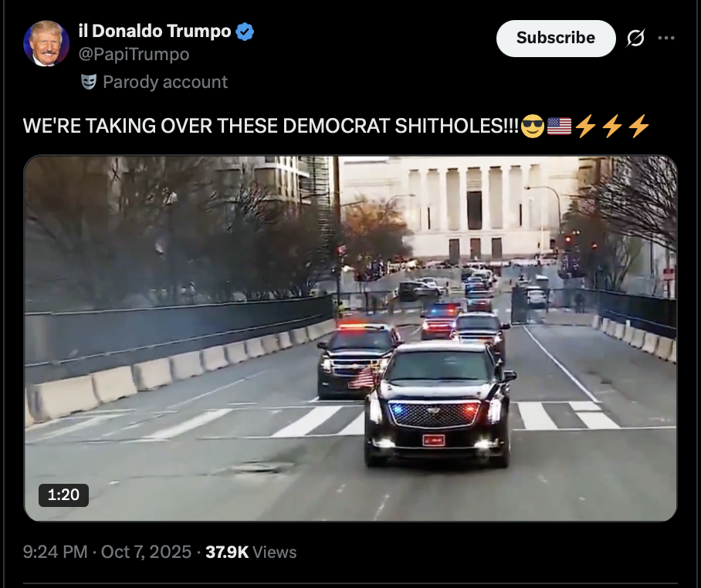Click the DEMOCRAT tweet text
The width and height of the screenshot is (701, 588).
[x=336, y=126]
